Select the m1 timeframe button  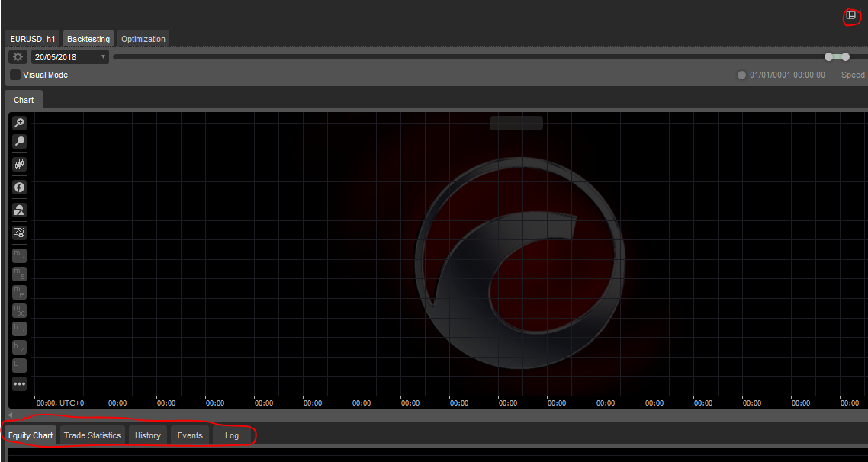pyautogui.click(x=19, y=255)
